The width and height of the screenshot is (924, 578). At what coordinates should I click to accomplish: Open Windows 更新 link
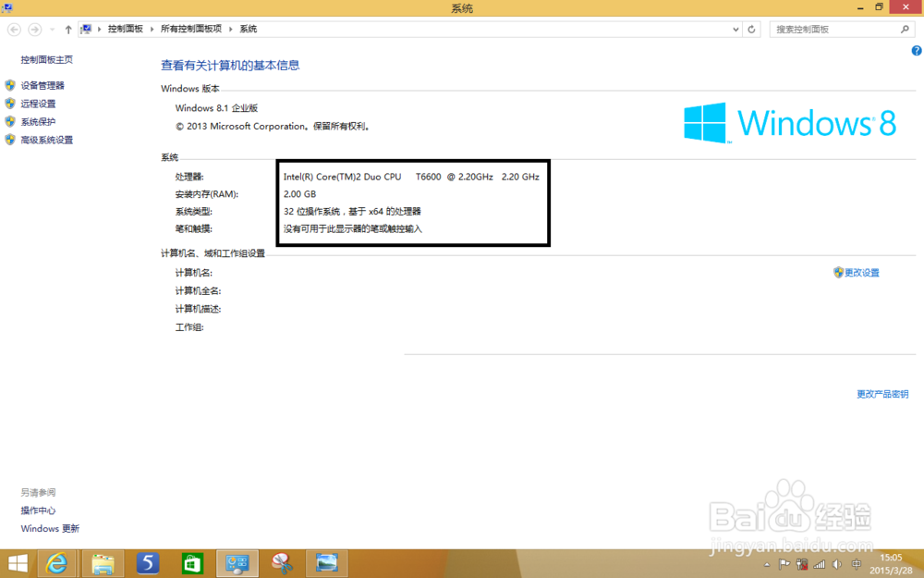coord(50,529)
